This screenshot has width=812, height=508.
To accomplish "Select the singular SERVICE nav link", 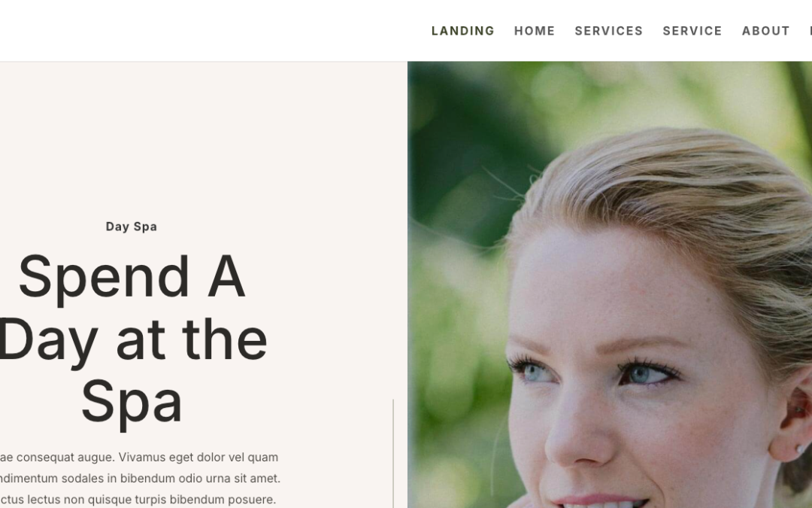I will (x=692, y=31).
